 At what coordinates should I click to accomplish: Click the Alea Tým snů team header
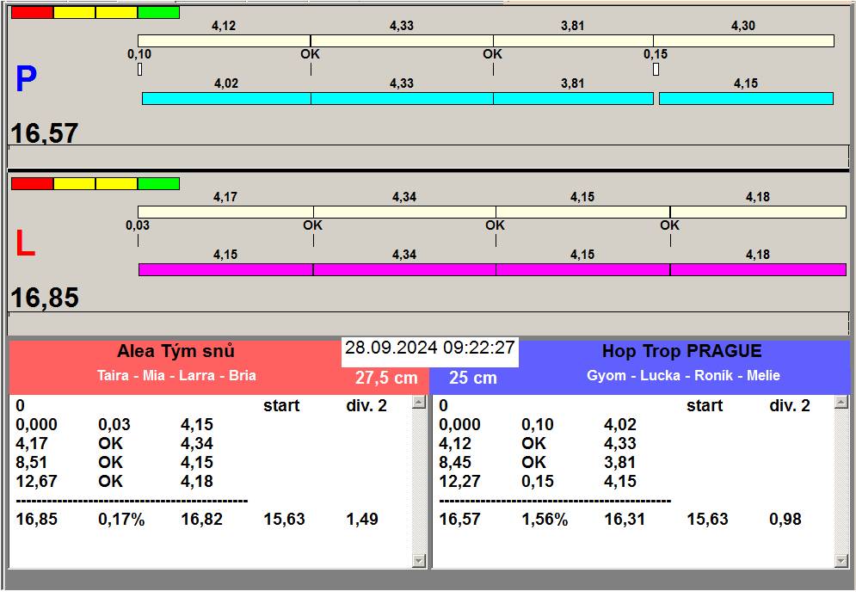point(176,351)
